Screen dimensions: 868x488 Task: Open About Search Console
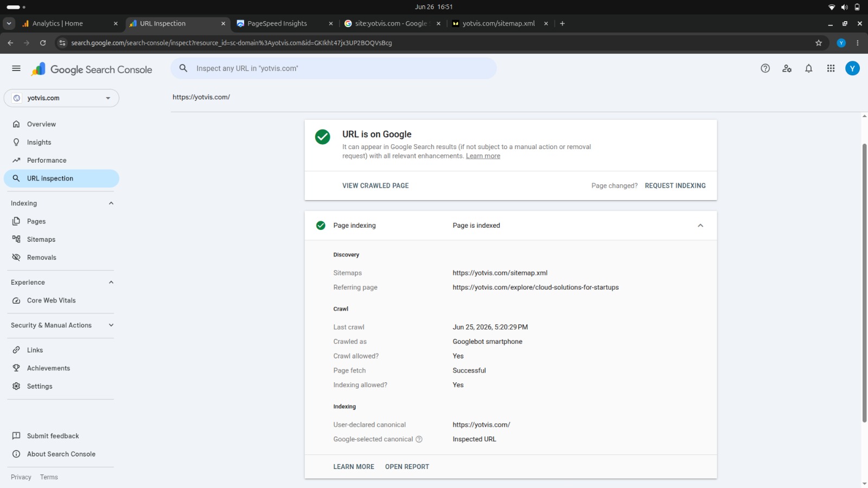click(61, 454)
